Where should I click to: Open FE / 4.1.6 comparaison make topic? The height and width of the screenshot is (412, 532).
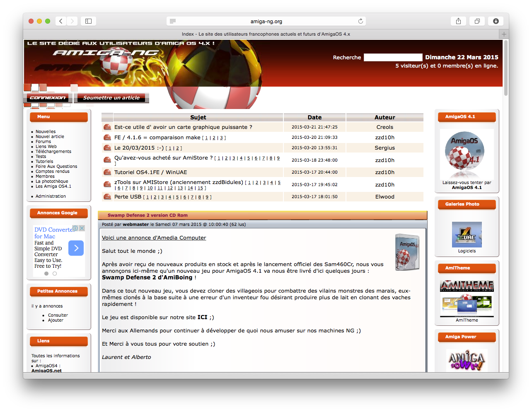click(x=157, y=138)
